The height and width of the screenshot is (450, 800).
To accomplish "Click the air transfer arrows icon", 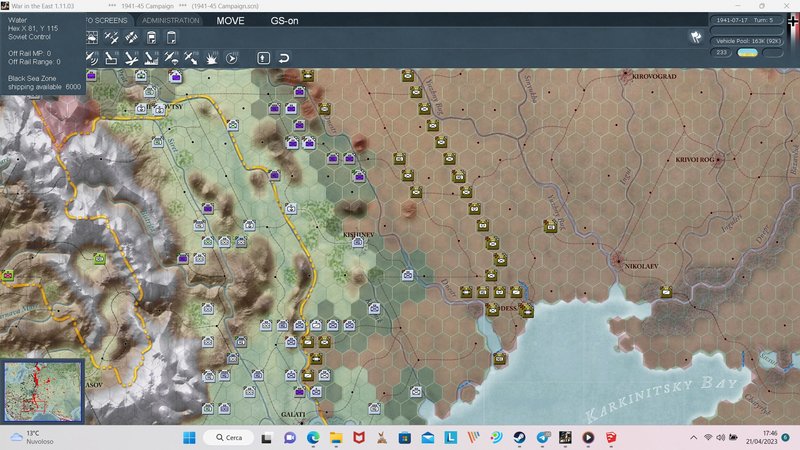I will (131, 37).
